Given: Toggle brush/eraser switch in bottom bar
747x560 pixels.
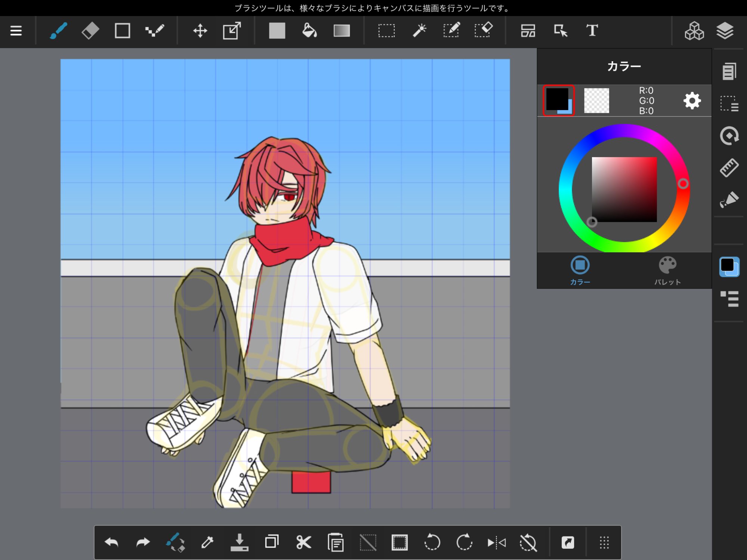Looking at the screenshot, I should tap(175, 542).
